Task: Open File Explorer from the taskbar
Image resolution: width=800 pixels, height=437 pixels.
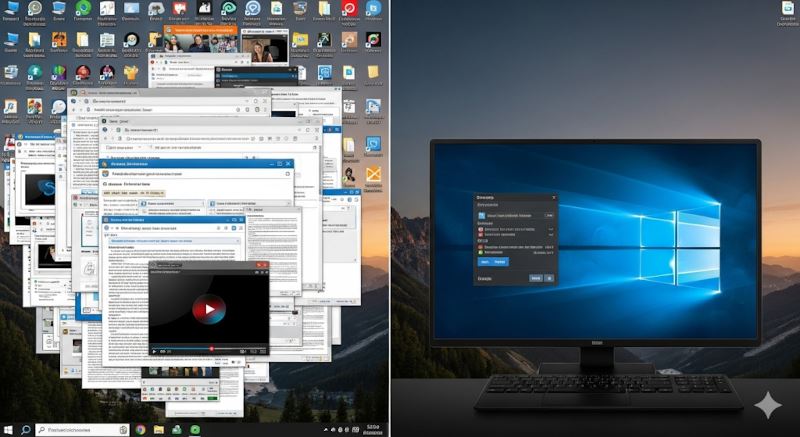Action: pos(159,429)
